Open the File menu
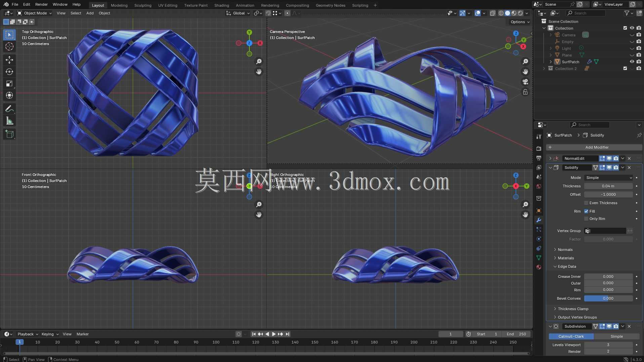The image size is (644, 362). (15, 4)
